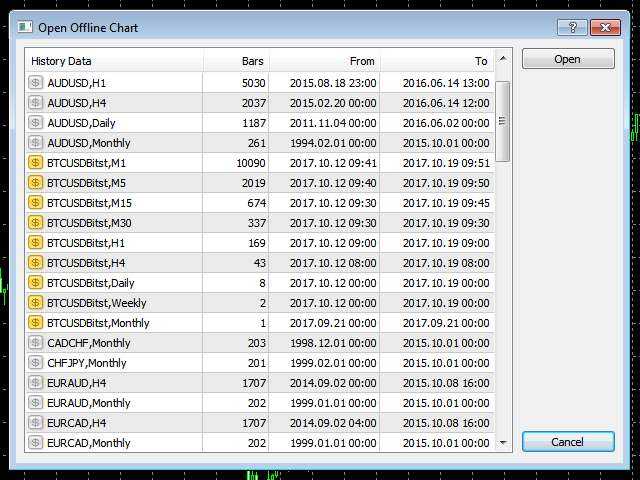Click the gray icon beside CADCHF,Monthly
640x480 pixels.
[36, 343]
